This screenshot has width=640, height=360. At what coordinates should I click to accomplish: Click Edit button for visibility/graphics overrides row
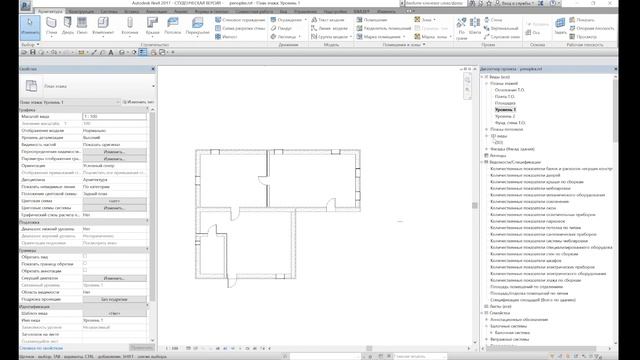[x=114, y=152]
